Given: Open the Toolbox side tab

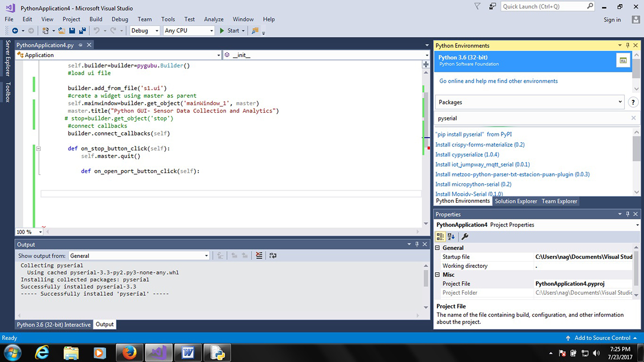Looking at the screenshot, I should (x=7, y=92).
